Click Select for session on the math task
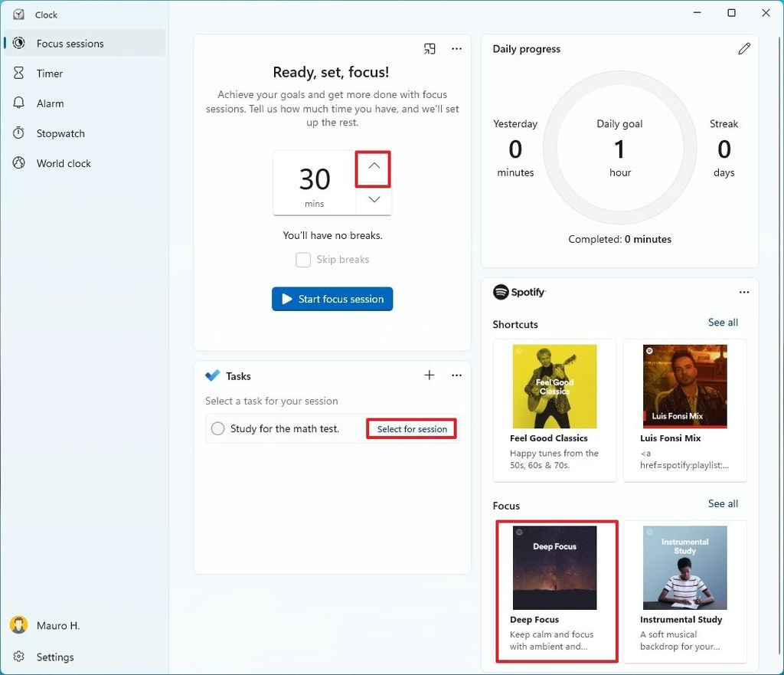 pos(411,429)
